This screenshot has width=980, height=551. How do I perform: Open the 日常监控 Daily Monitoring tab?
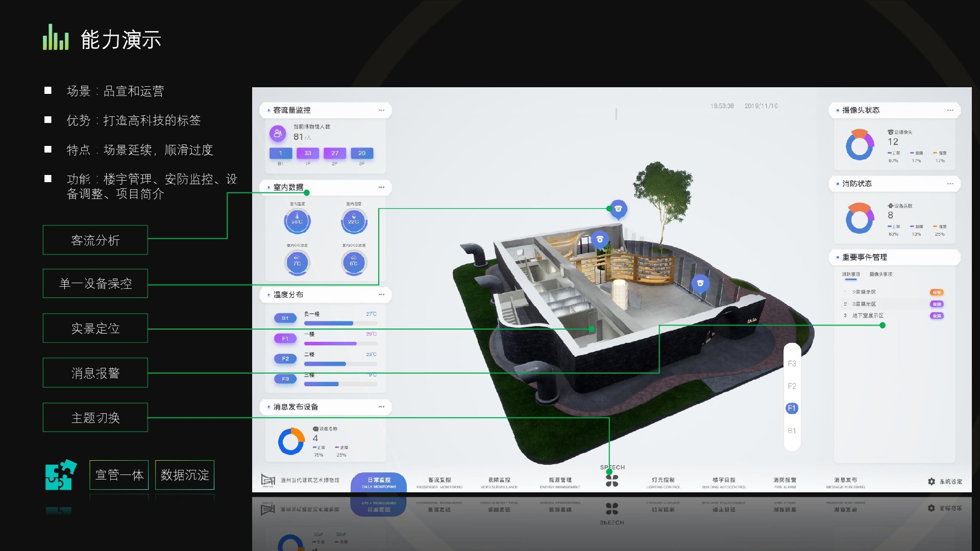point(379,483)
